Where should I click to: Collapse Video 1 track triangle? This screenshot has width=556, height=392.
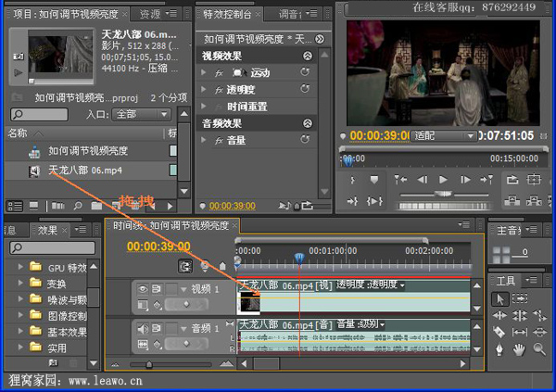[183, 289]
